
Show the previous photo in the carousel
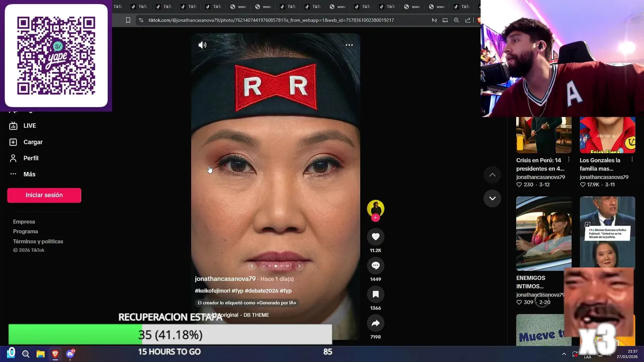click(x=252, y=266)
